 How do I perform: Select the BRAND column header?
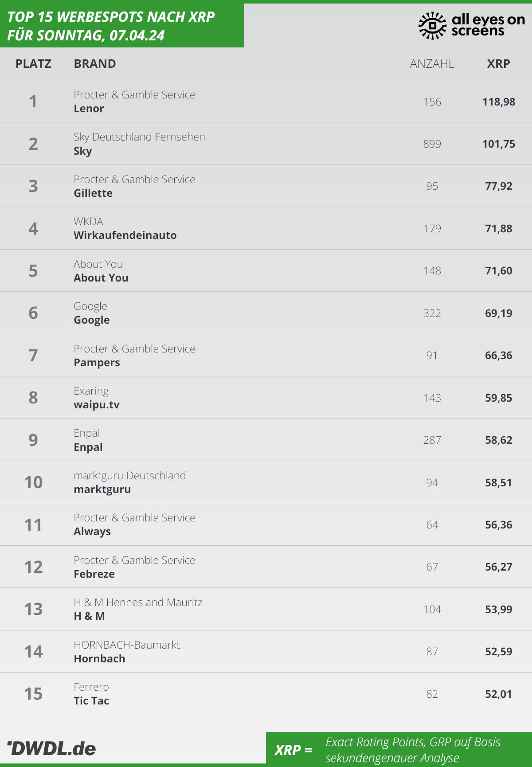[95, 64]
